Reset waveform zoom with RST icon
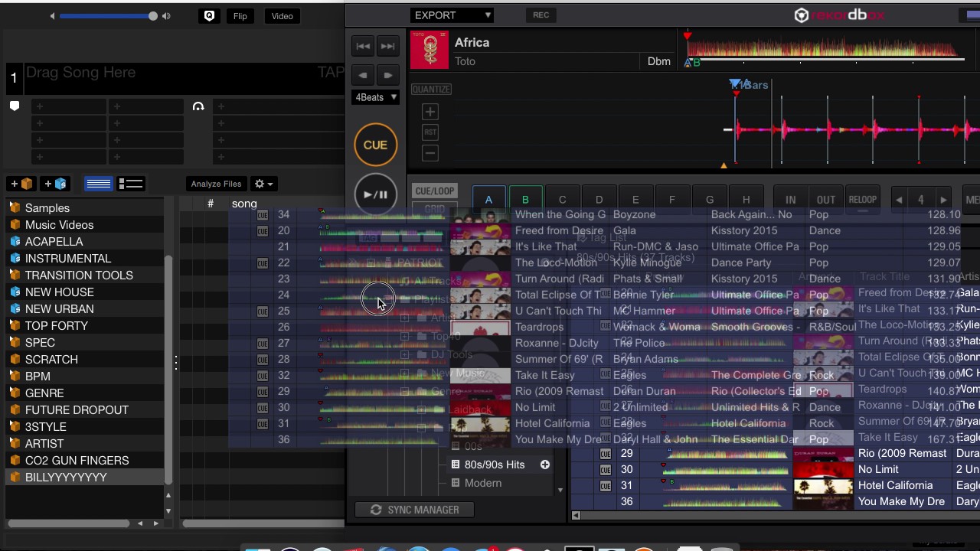 [x=430, y=132]
